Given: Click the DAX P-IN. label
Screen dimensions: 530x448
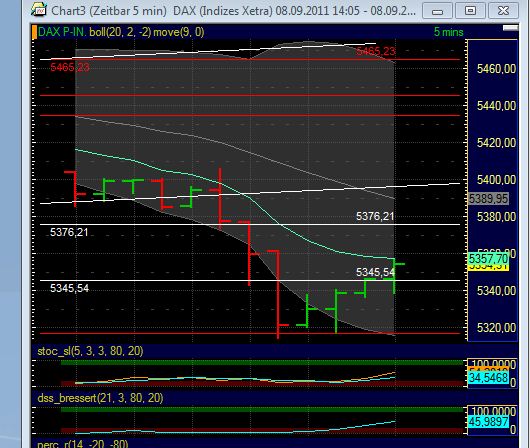Looking at the screenshot, I should click(x=62, y=32).
